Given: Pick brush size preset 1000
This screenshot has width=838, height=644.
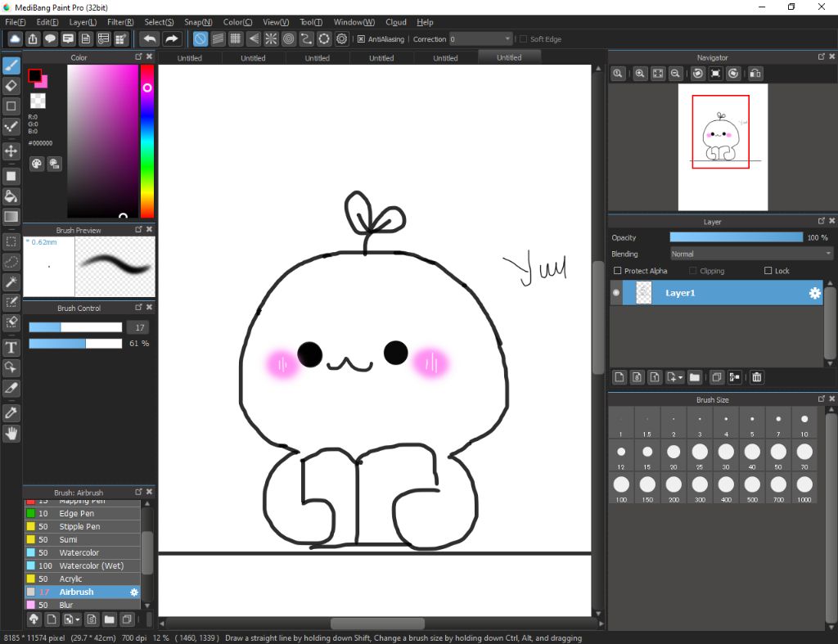Looking at the screenshot, I should [x=804, y=489].
